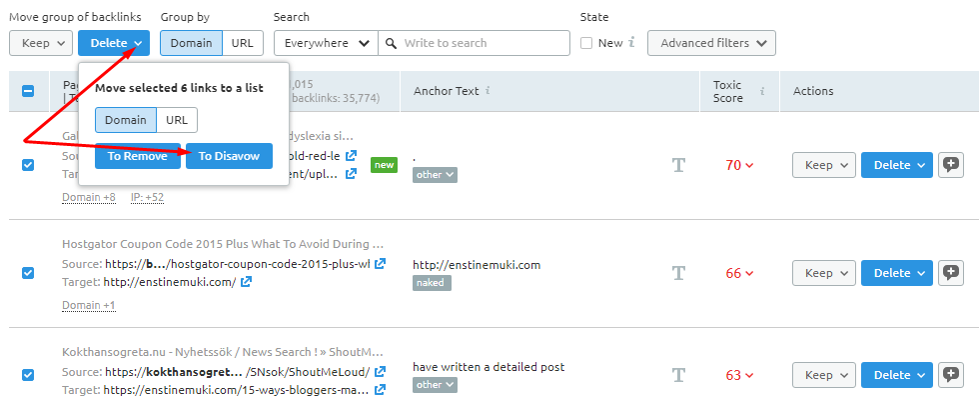Open the Everywhere search scope dropdown
Image resolution: width=980 pixels, height=420 pixels.
pyautogui.click(x=325, y=43)
